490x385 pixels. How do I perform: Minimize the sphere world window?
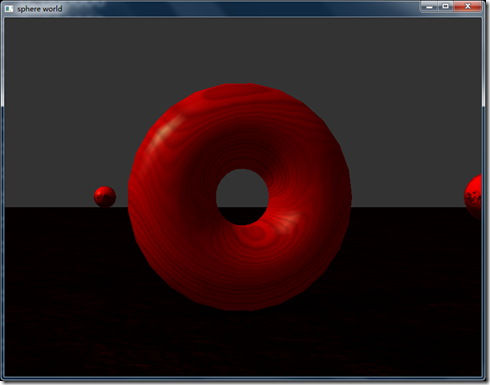(x=429, y=7)
